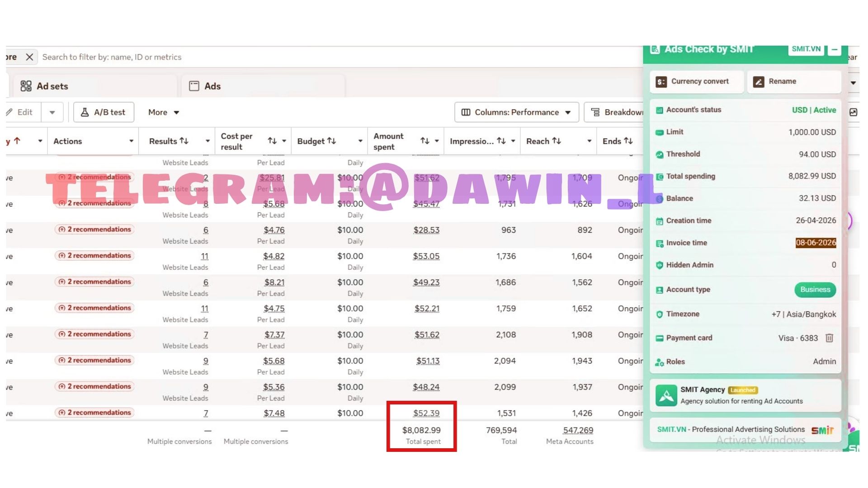
Task: Click the 8,082.99 USD total spending value
Action: tap(812, 176)
